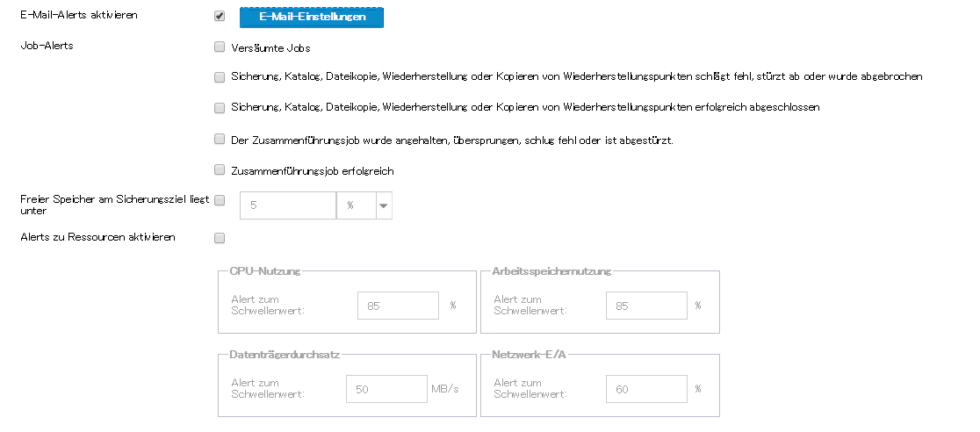The width and height of the screenshot is (980, 432).
Task: Check the failed or aborted job alert
Action: (220, 76)
